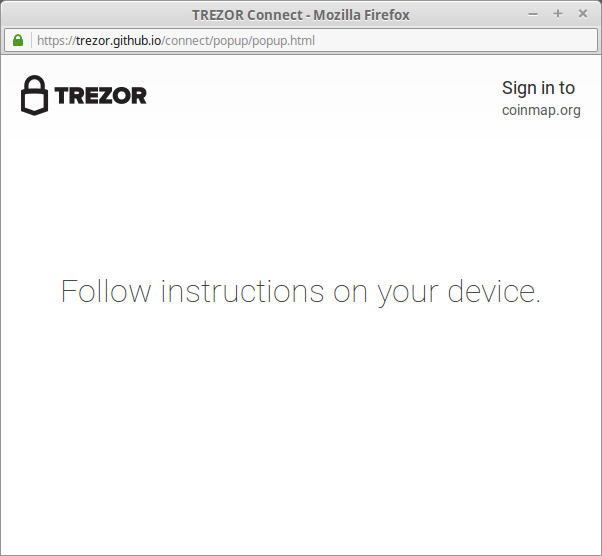Minimize the TREZOR Connect window
602x556 pixels.
click(533, 14)
